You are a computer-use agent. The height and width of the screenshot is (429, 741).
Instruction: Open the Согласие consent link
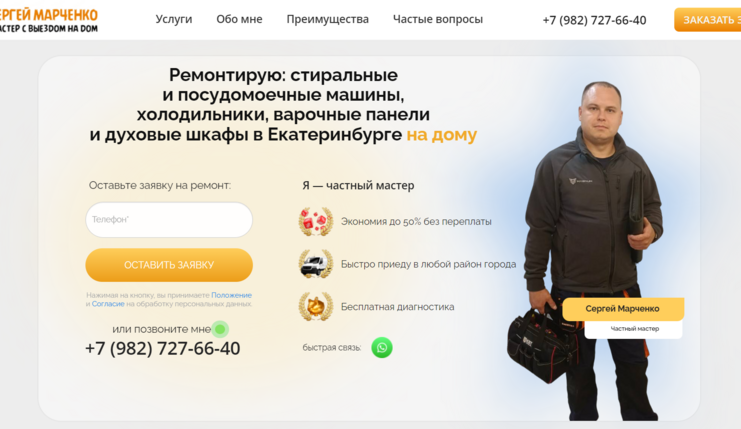click(108, 304)
